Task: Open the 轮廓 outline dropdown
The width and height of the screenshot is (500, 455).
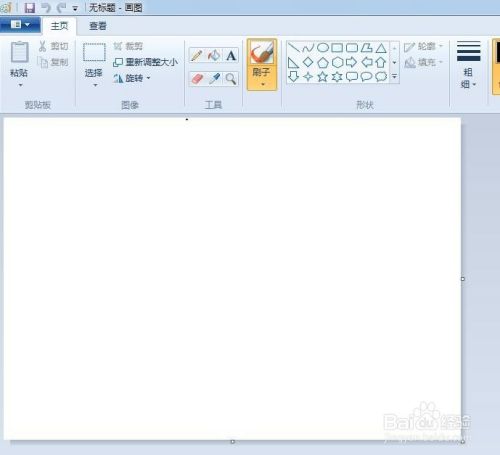Action: (x=424, y=46)
